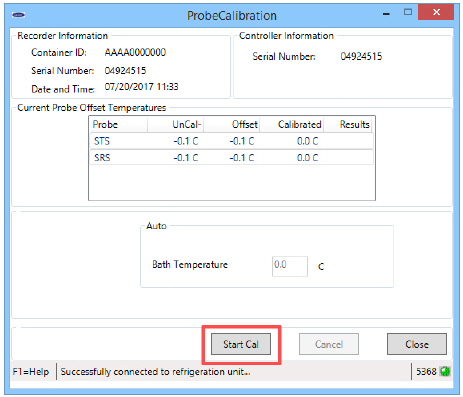The height and width of the screenshot is (397, 463).
Task: Close the dialog with the Close button
Action: click(x=417, y=344)
